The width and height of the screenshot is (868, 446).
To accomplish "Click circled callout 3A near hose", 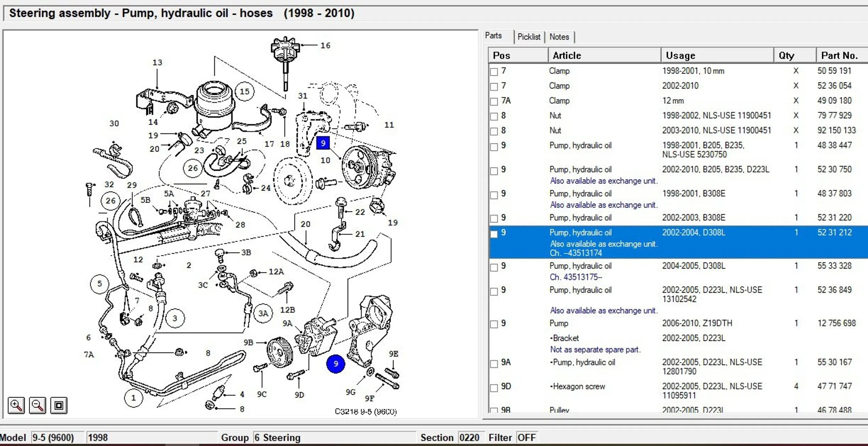I will (x=263, y=313).
